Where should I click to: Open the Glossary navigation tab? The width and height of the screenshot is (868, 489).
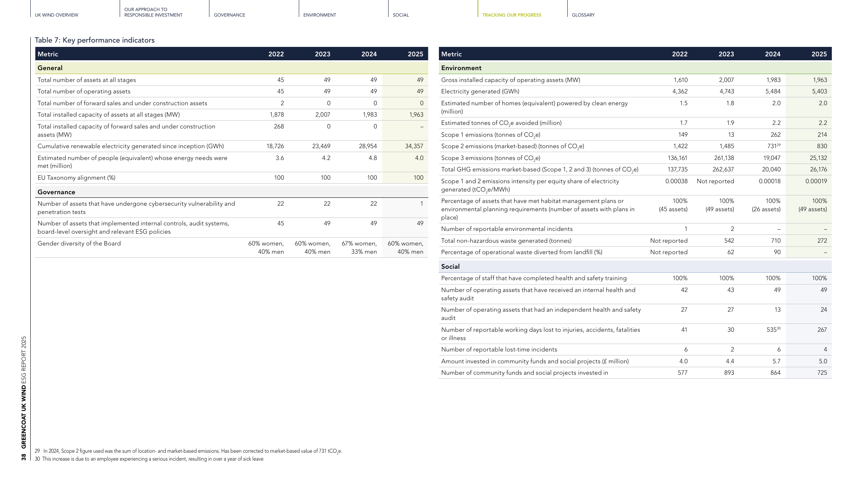(583, 15)
